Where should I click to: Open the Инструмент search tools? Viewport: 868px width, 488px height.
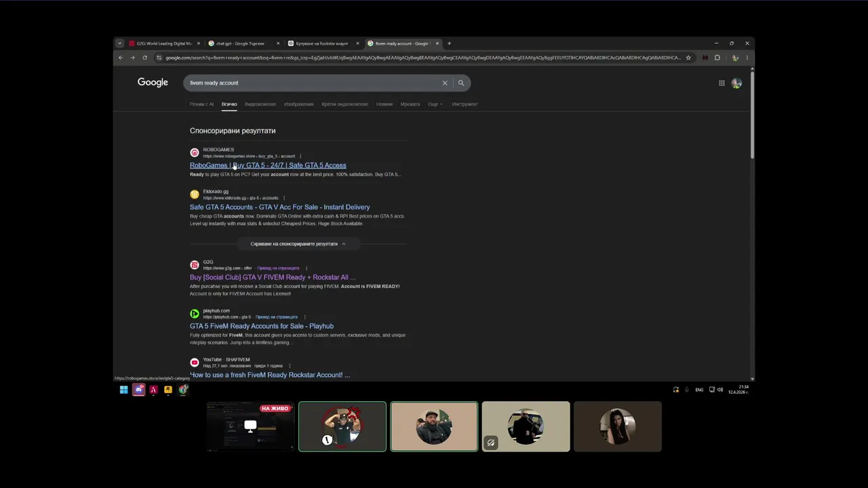tap(465, 104)
